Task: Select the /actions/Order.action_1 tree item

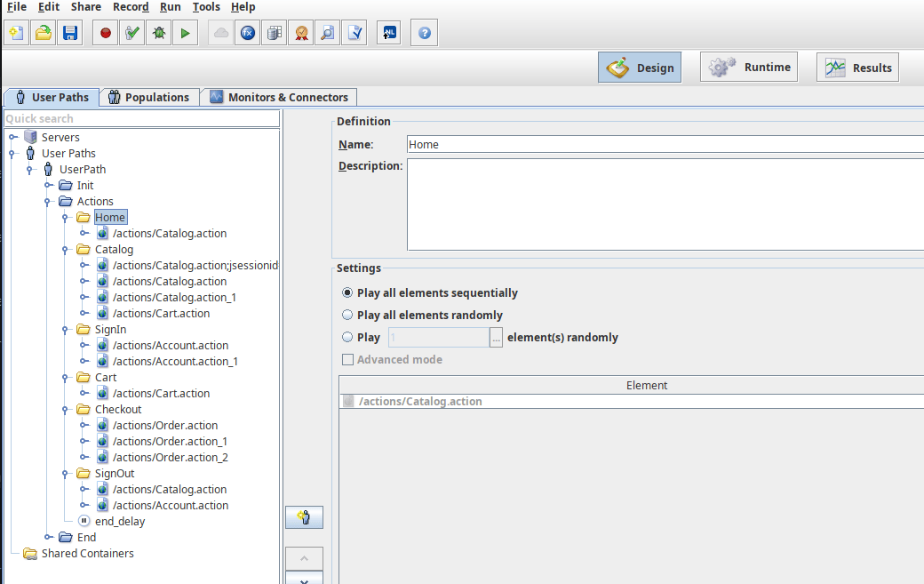Action: pos(170,442)
